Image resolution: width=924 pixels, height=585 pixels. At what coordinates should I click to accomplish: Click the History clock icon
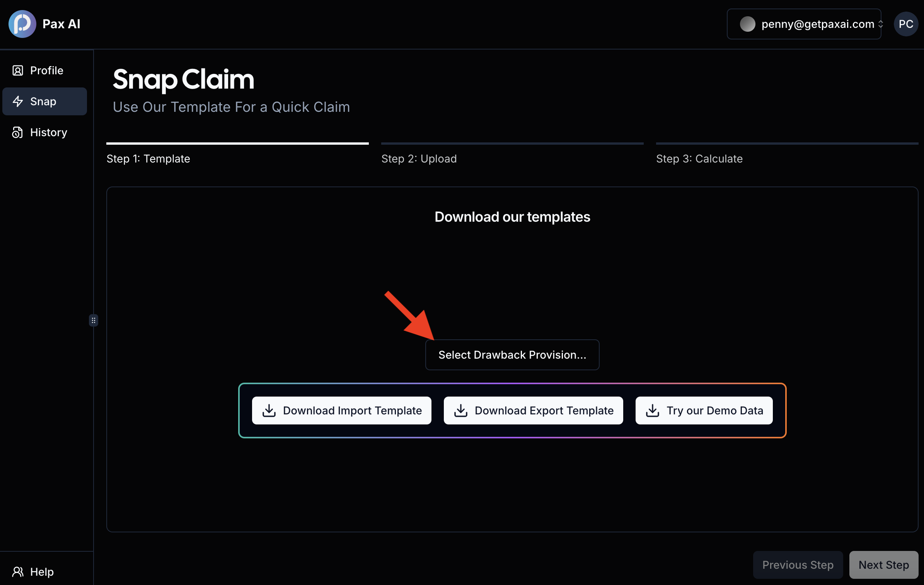coord(18,132)
